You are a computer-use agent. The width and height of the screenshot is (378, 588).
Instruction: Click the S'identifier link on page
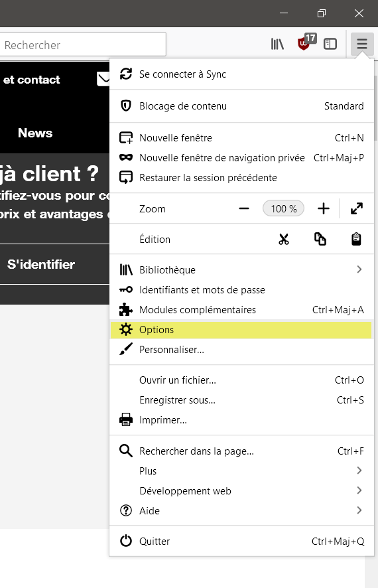[41, 264]
